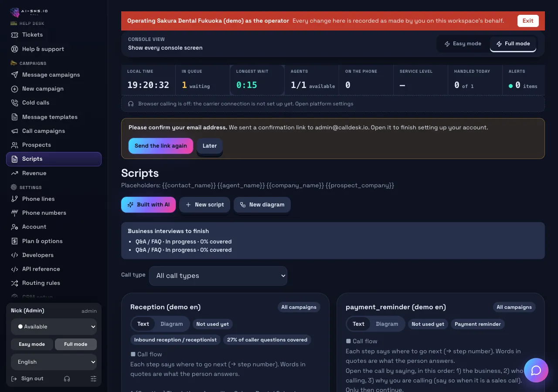Open Routing rules in the sidebar
Image resolution: width=558 pixels, height=392 pixels.
[x=54, y=283]
